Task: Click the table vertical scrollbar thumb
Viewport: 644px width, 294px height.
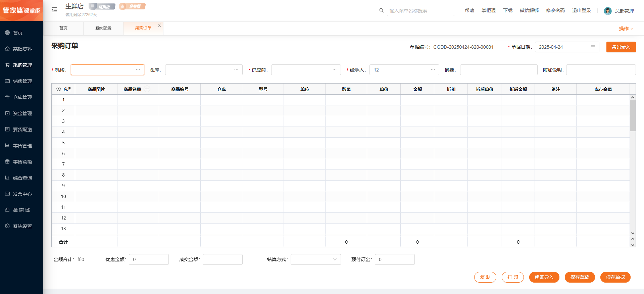Action: pyautogui.click(x=633, y=116)
